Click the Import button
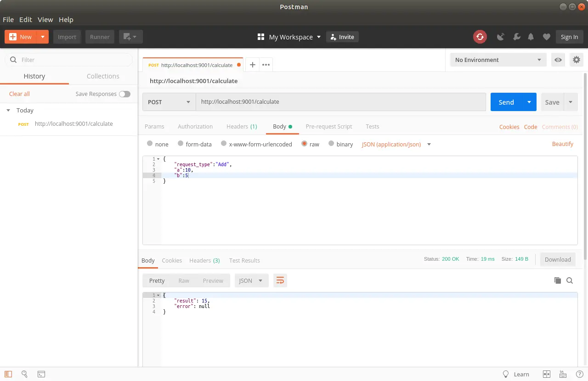Image resolution: width=588 pixels, height=381 pixels. point(67,37)
